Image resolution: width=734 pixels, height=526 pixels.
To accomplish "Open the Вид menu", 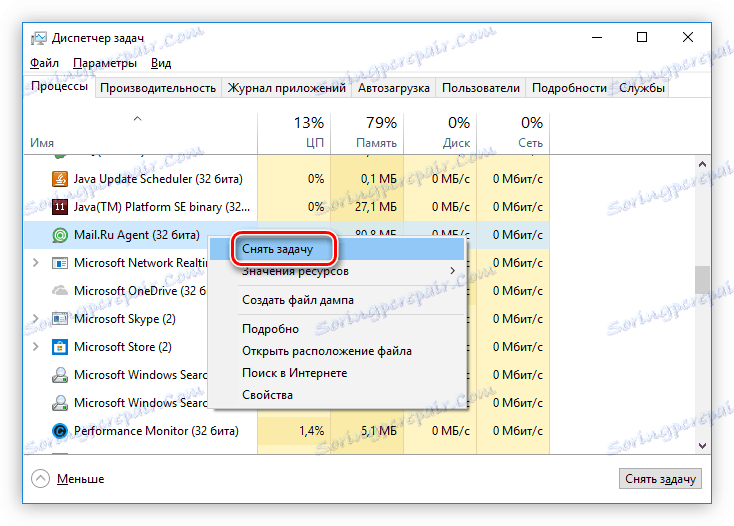I will click(x=161, y=63).
